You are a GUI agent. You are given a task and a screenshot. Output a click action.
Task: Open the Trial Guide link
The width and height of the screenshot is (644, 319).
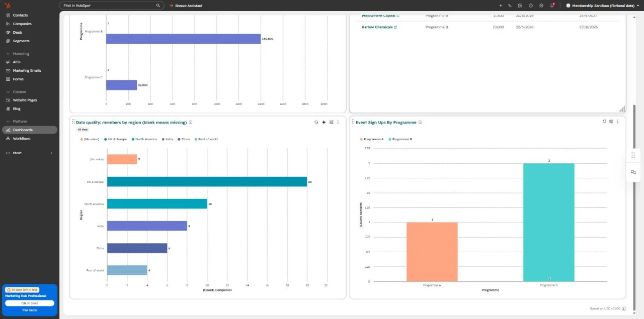pos(30,310)
